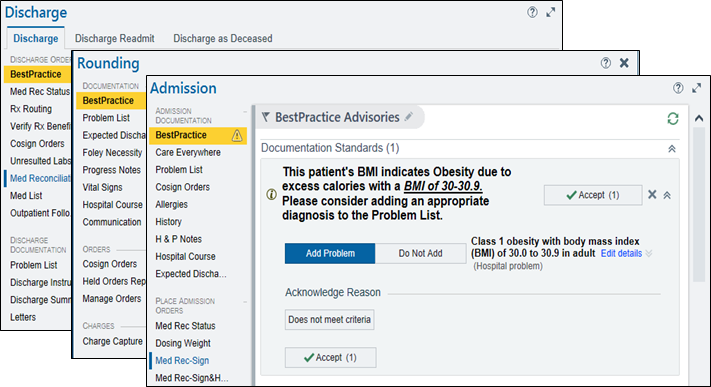711x387 pixels.
Task: Click the info icon beside BMI advisory
Action: 271,195
